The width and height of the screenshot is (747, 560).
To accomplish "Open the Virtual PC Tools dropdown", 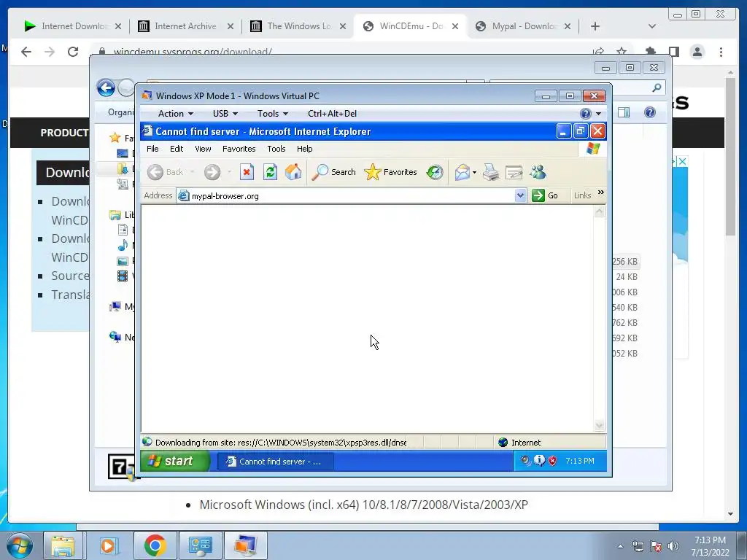I will (273, 113).
